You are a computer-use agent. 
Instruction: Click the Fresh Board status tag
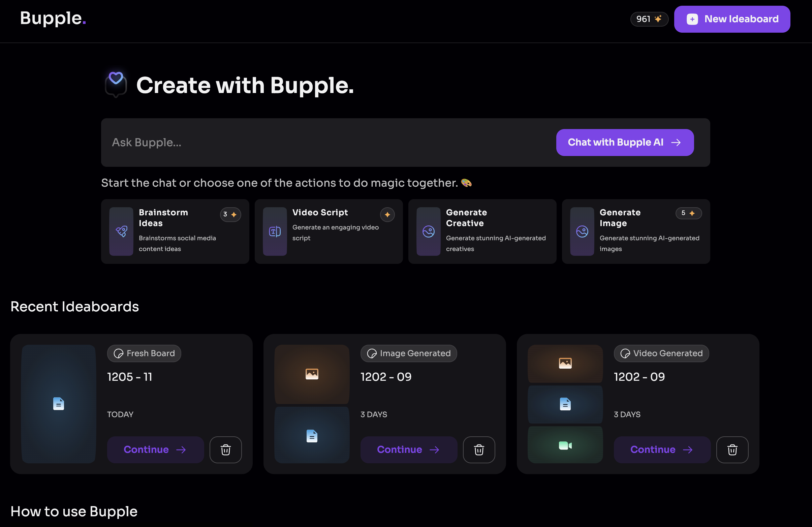pyautogui.click(x=144, y=353)
